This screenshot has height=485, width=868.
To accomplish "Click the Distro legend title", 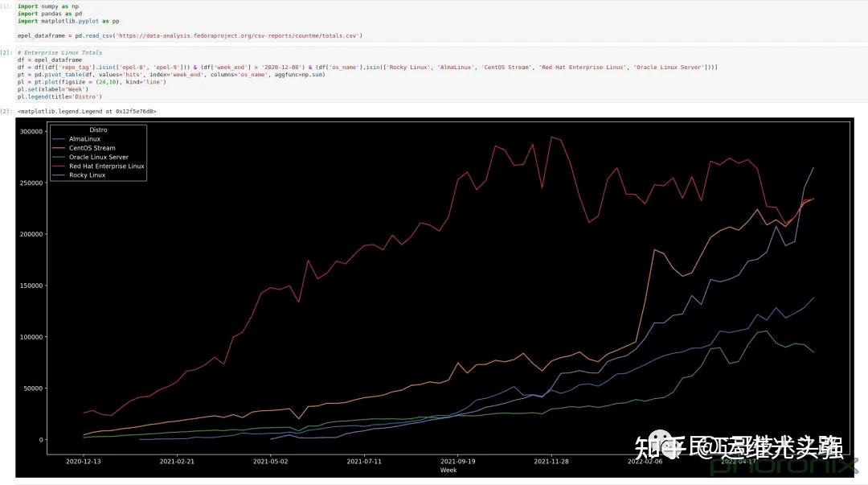I will (x=99, y=129).
